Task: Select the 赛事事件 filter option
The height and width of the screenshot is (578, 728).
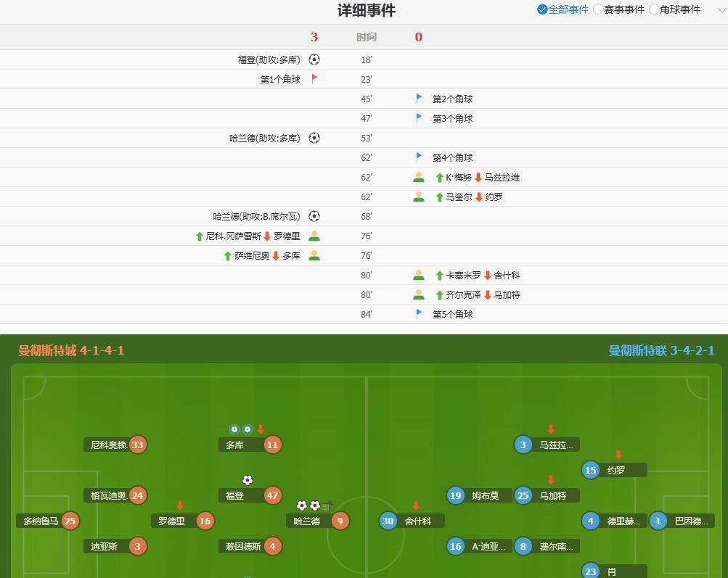Action: 598,9
